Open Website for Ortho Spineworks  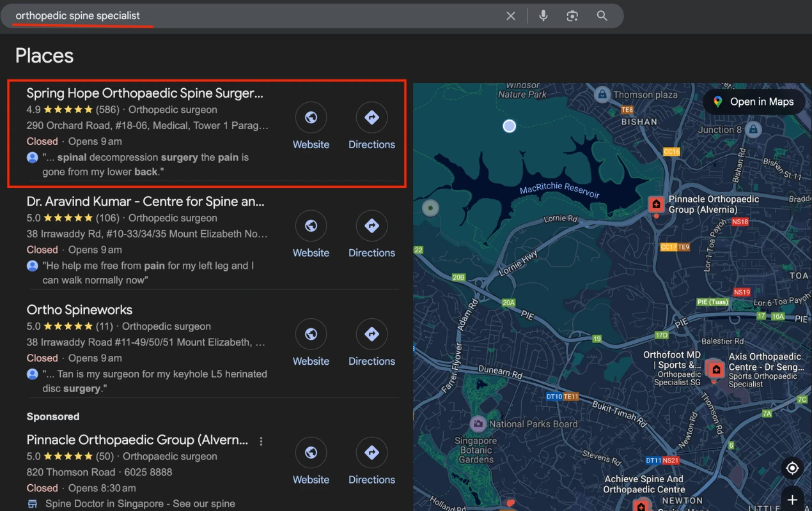(x=311, y=344)
